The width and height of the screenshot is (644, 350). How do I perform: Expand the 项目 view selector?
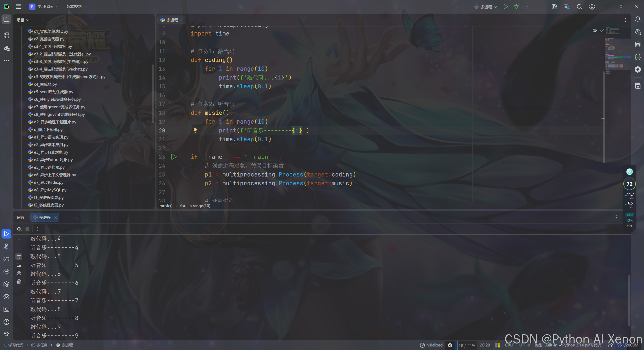pos(23,20)
